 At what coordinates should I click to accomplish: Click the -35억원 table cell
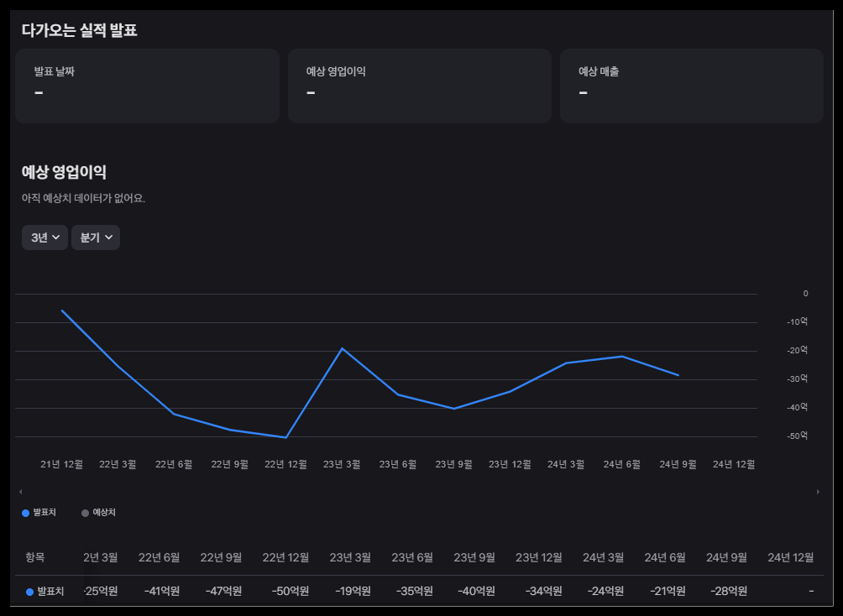pos(415,592)
